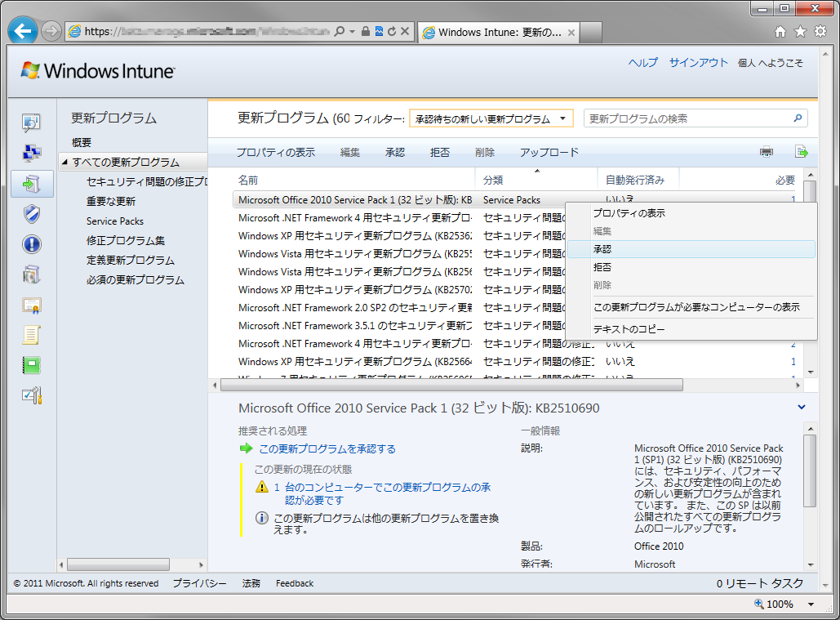Click 編集 in the toolbar
This screenshot has width=840, height=620.
350,152
